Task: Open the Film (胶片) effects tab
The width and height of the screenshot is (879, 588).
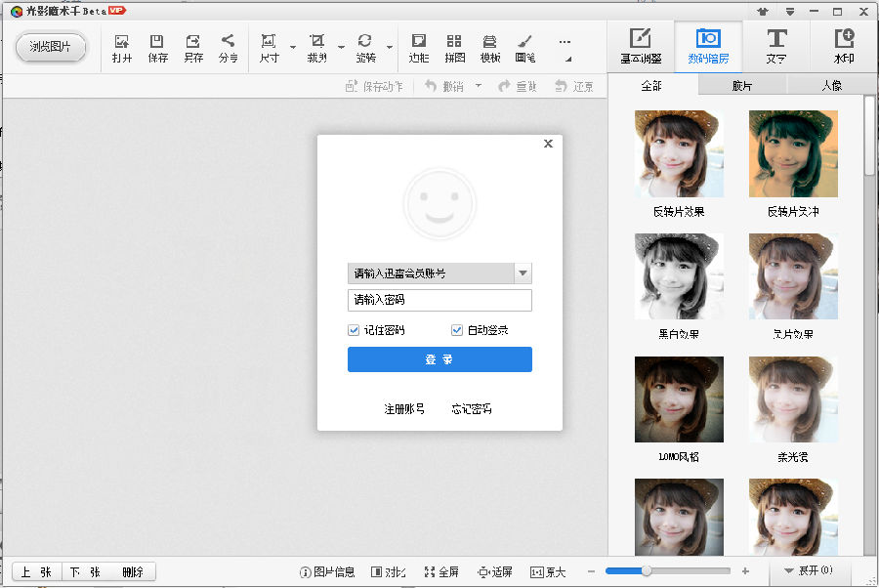Action: pyautogui.click(x=741, y=86)
